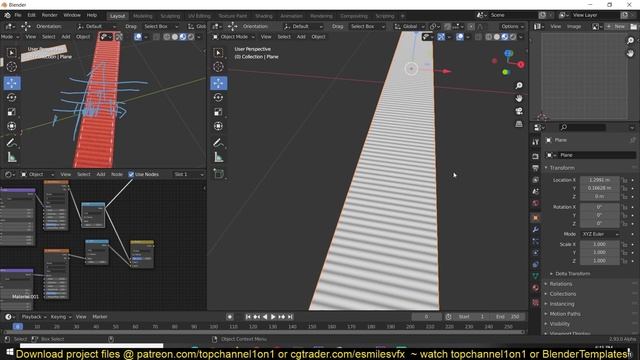
Task: Click the Location X value field
Action: pos(600,180)
